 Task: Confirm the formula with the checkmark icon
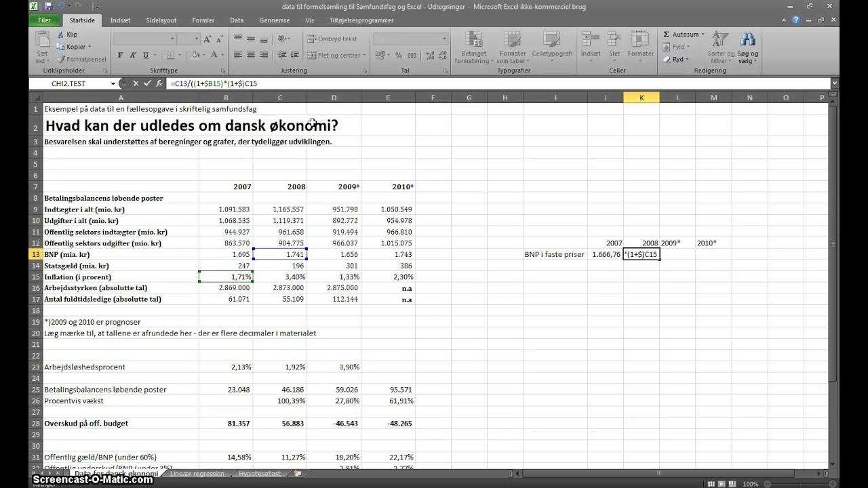pyautogui.click(x=147, y=83)
